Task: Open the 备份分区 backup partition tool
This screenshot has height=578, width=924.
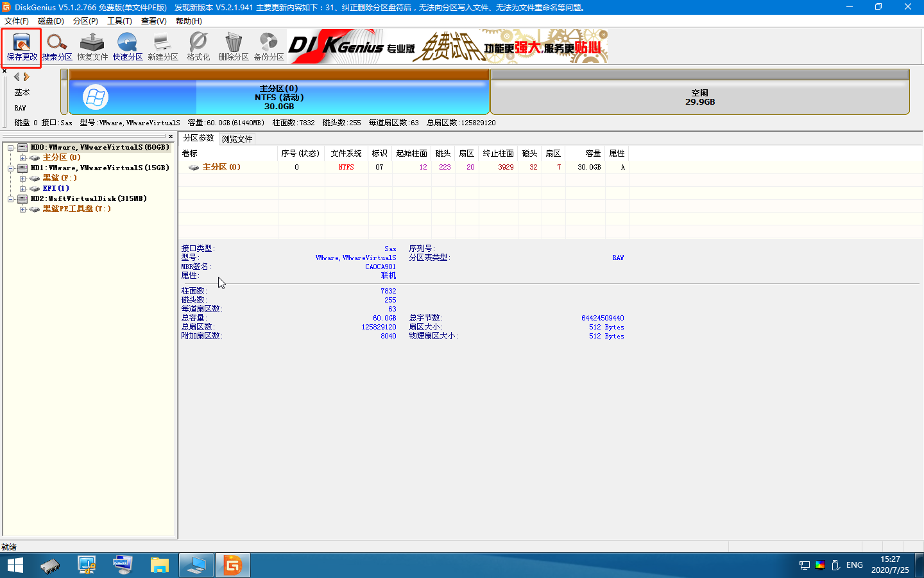Action: pos(269,47)
